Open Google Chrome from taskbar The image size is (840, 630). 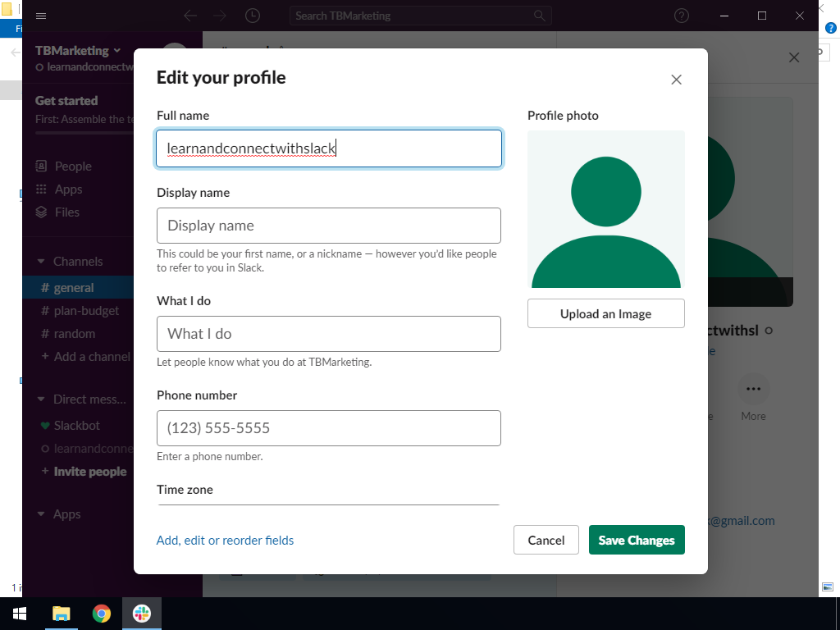click(x=101, y=614)
